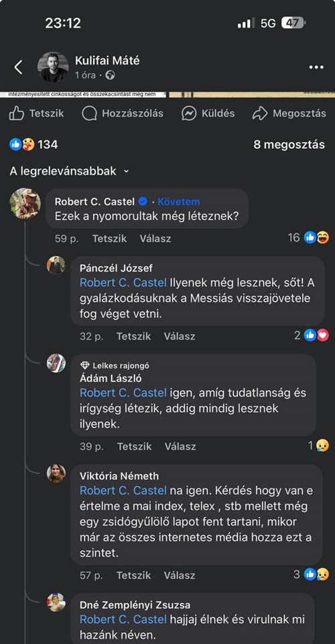
Task: Tap Ádám László's avatar picture
Action: 56,363
